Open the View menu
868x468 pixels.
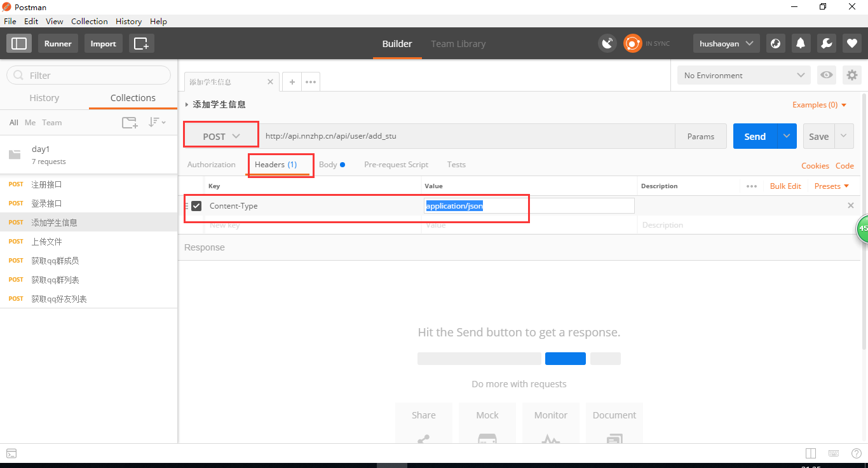point(55,21)
